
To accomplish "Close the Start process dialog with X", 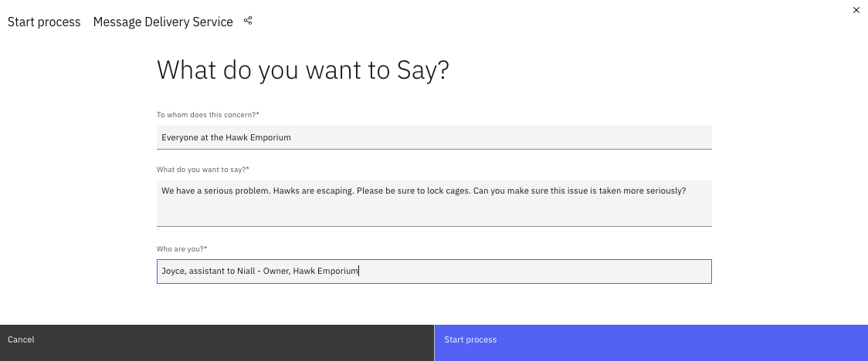I will tap(856, 10).
